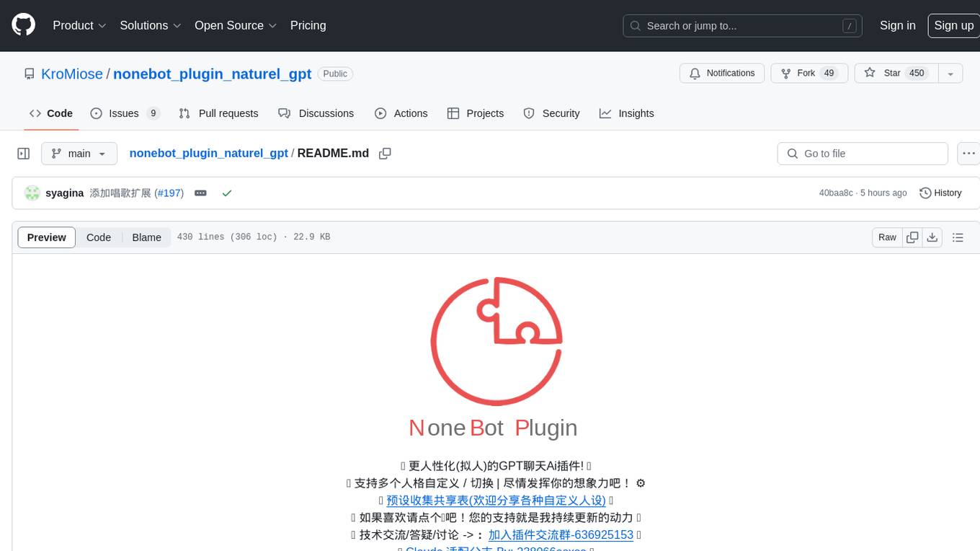Screen dimensions: 980x551
Task: Switch to the Discussions tab
Action: coord(316,113)
